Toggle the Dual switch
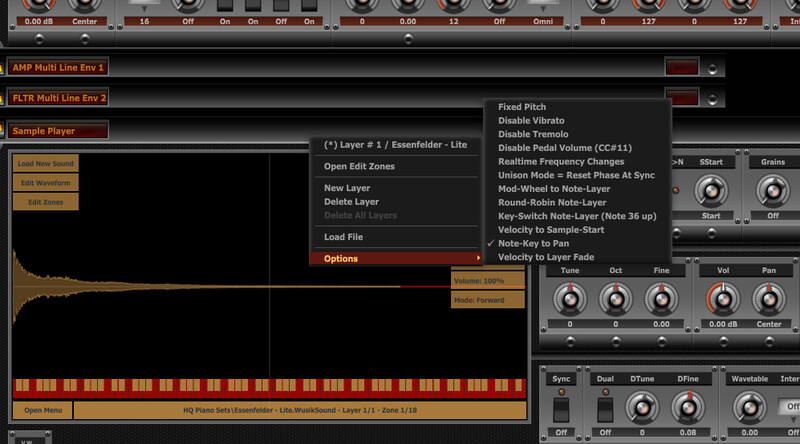Image resolution: width=800 pixels, height=444 pixels. coord(604,408)
